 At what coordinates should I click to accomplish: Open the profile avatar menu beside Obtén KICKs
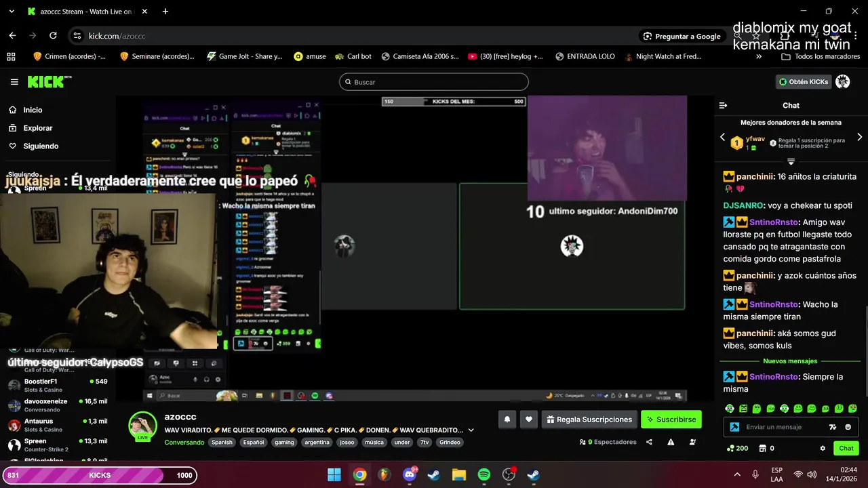[843, 81]
